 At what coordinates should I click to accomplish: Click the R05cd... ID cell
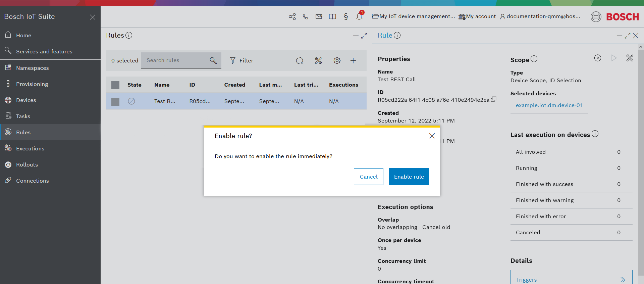tap(200, 101)
